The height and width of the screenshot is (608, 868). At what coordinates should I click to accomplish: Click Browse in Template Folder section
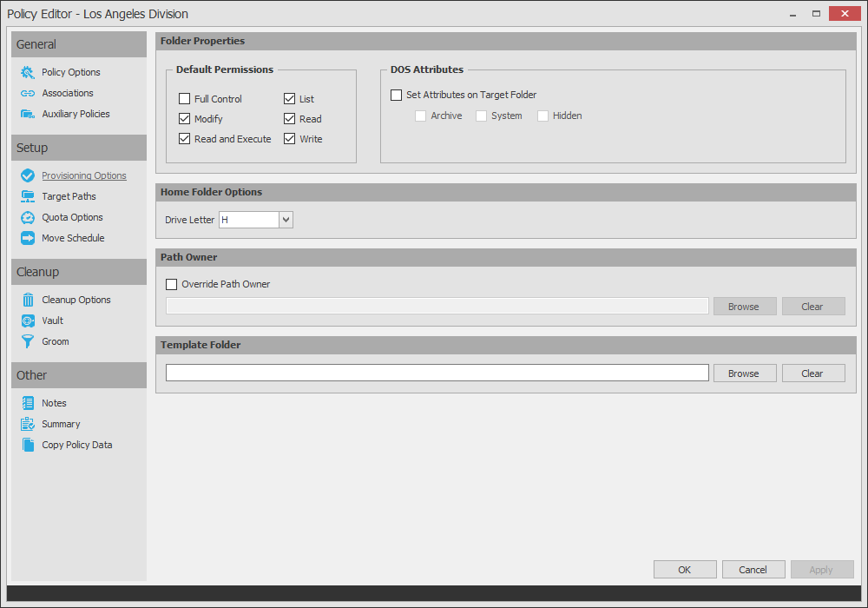point(745,373)
